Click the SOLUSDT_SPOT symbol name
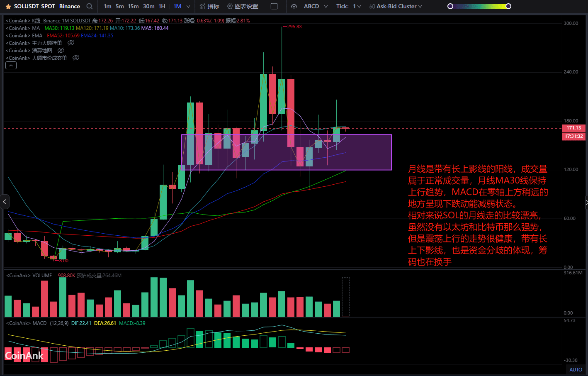The height and width of the screenshot is (376, 588). pos(34,6)
